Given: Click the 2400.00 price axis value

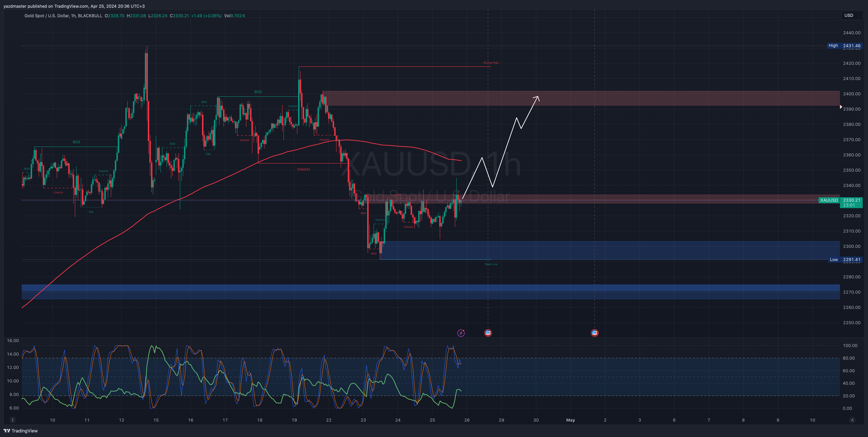Looking at the screenshot, I should 852,94.
